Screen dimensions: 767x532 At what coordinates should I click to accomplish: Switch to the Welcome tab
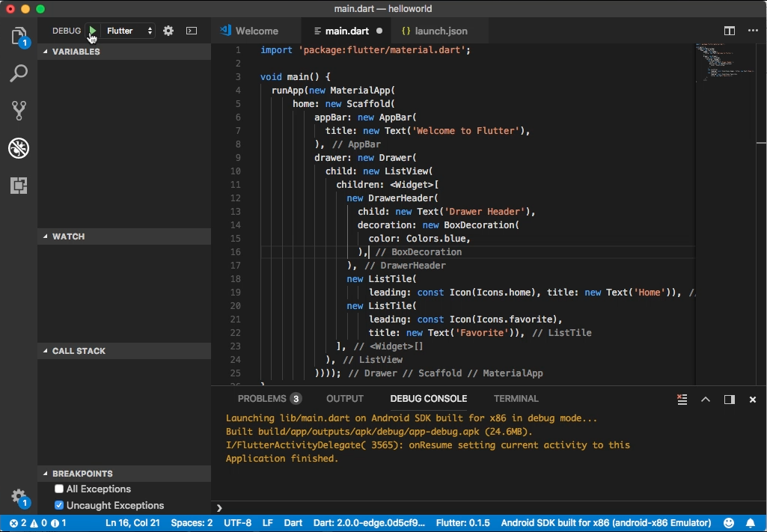click(257, 31)
